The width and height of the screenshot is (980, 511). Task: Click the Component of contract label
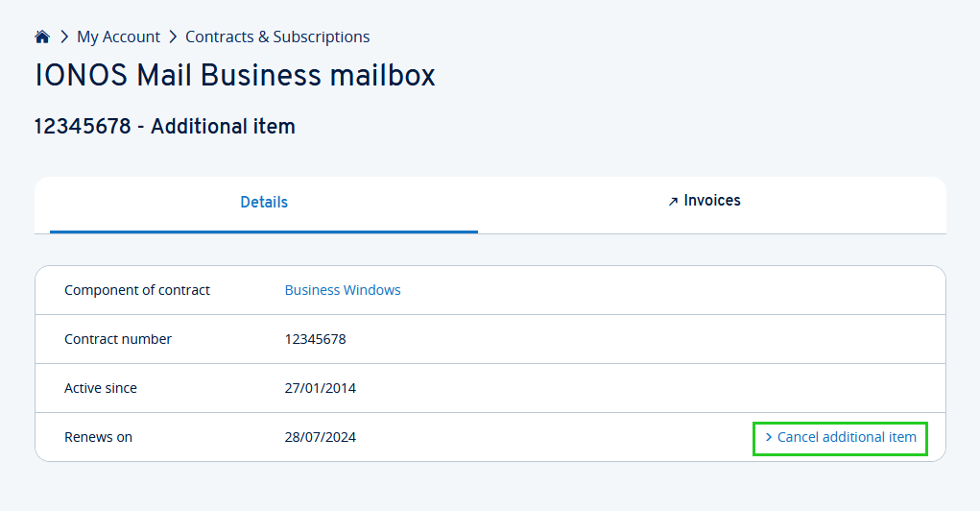137,290
